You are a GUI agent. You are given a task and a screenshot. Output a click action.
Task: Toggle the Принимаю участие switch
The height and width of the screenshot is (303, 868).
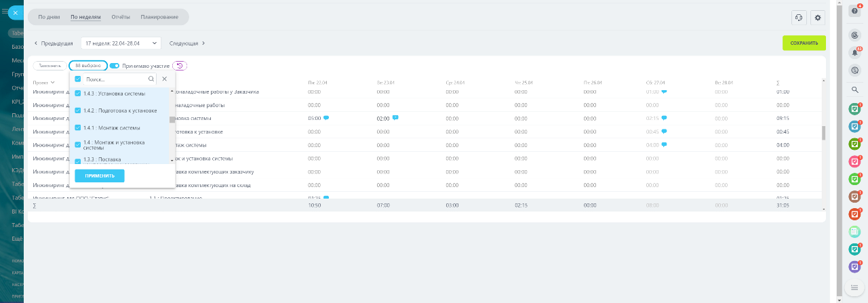point(114,66)
